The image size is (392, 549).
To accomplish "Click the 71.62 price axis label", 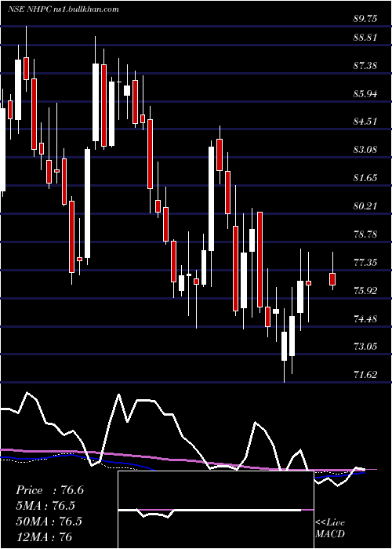I will (x=365, y=375).
